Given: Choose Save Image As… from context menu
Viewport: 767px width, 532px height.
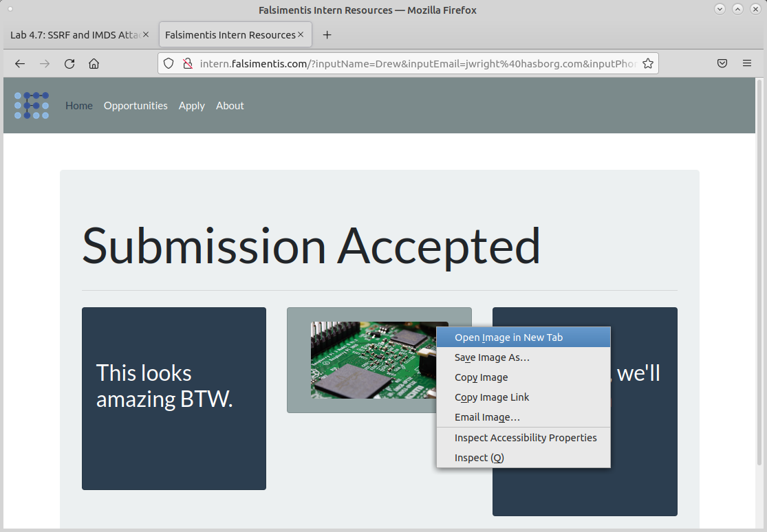Looking at the screenshot, I should pos(523,357).
